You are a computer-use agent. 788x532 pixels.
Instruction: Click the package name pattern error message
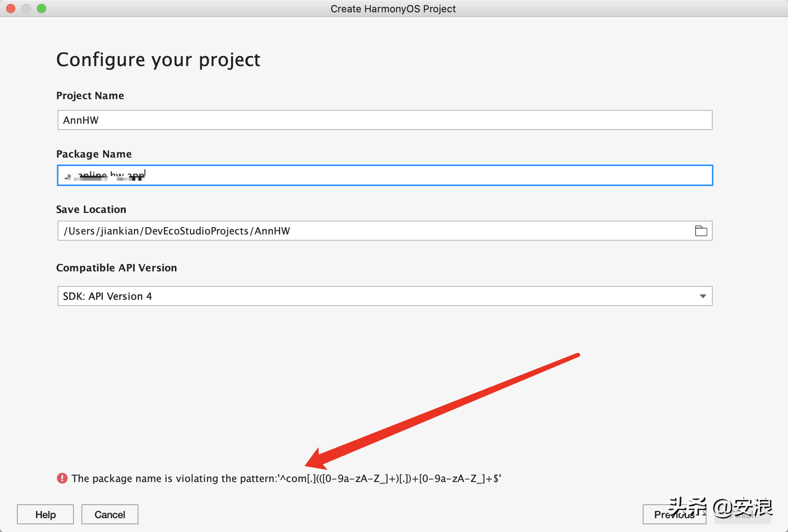(286, 478)
